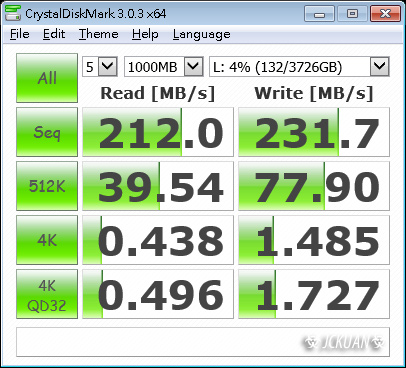Click the Read [MB/s] column header
This screenshot has width=406, height=368.
pos(158,93)
